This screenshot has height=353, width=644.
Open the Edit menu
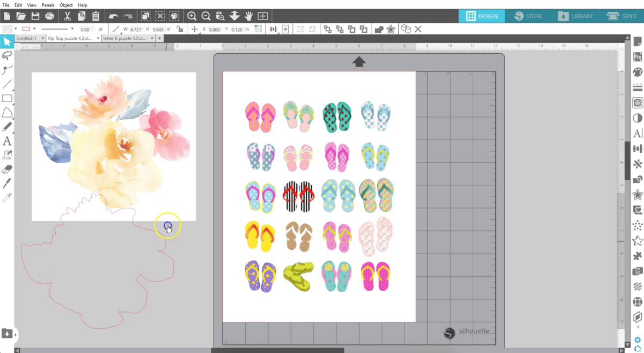[x=18, y=5]
